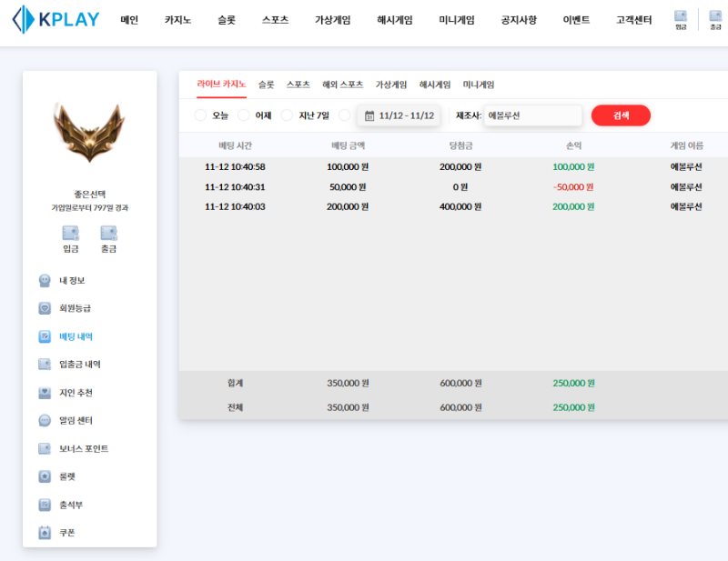Select the 지난 7일 radio button
728x561 pixels.
[287, 115]
